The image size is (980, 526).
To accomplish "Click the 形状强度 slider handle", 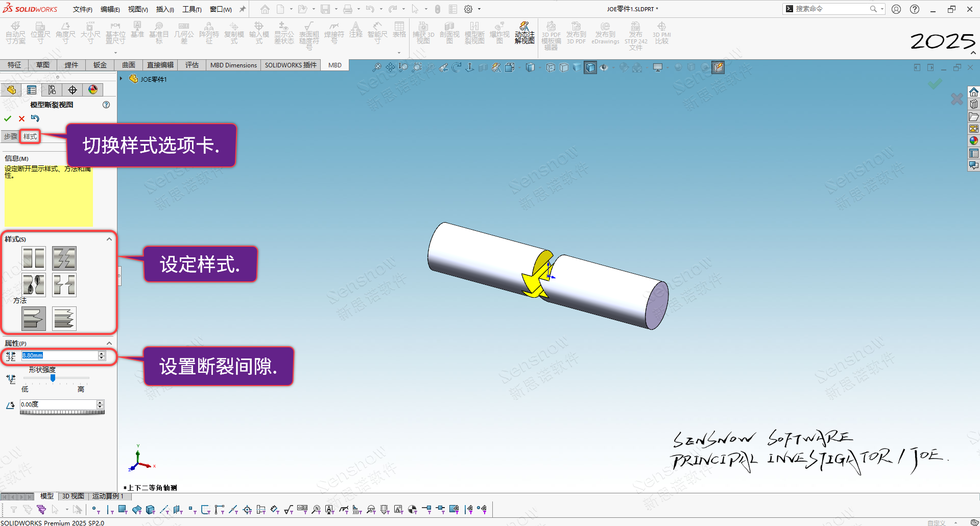I will click(53, 378).
